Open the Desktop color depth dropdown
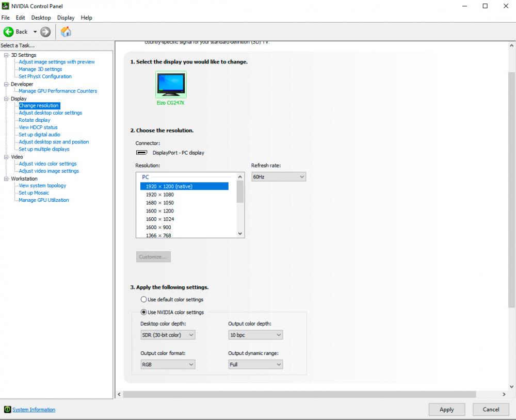The width and height of the screenshot is (516, 420). pos(168,335)
